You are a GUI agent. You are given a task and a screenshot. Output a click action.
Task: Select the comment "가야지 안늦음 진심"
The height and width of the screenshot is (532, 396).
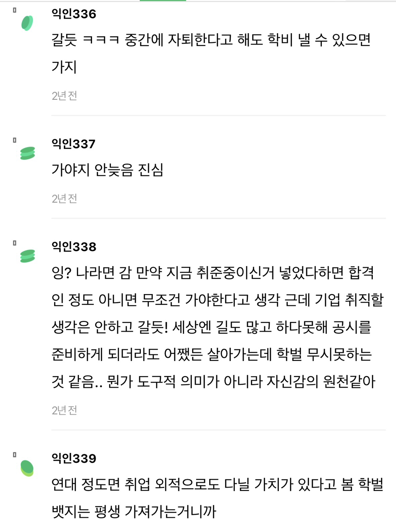click(108, 170)
